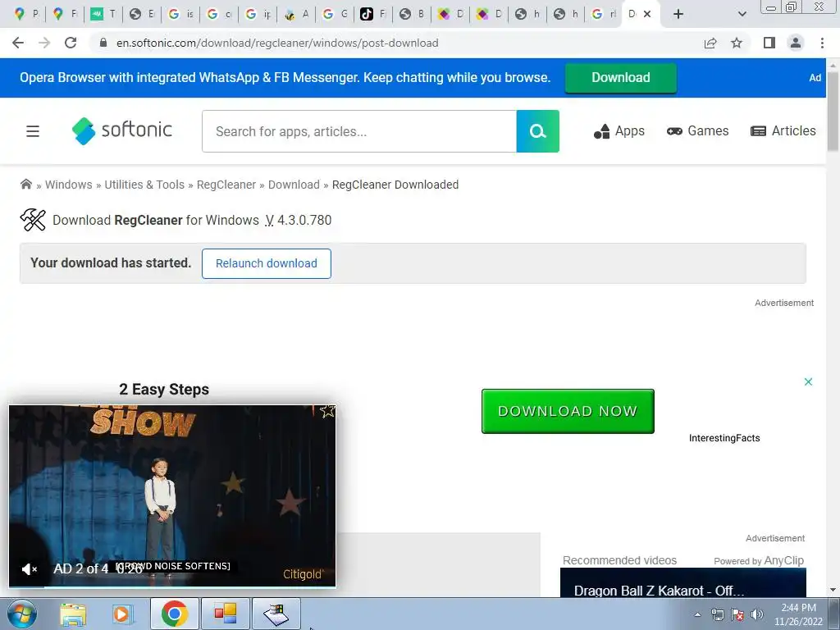Open the Download breadcrumb link
840x630 pixels.
click(x=294, y=185)
